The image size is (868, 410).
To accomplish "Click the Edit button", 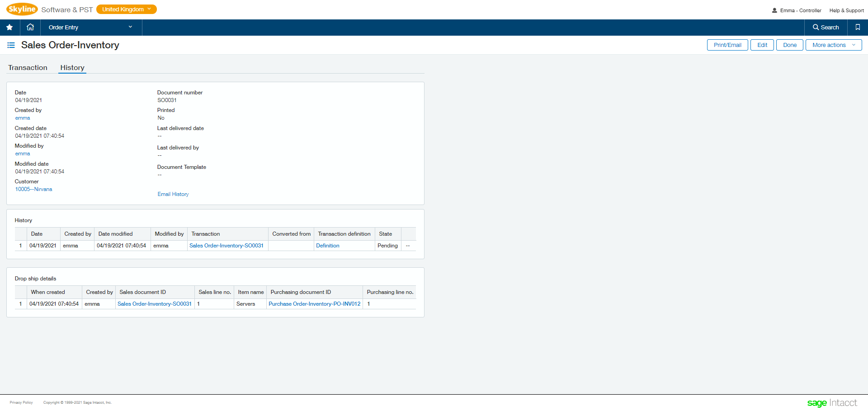I will 762,45.
